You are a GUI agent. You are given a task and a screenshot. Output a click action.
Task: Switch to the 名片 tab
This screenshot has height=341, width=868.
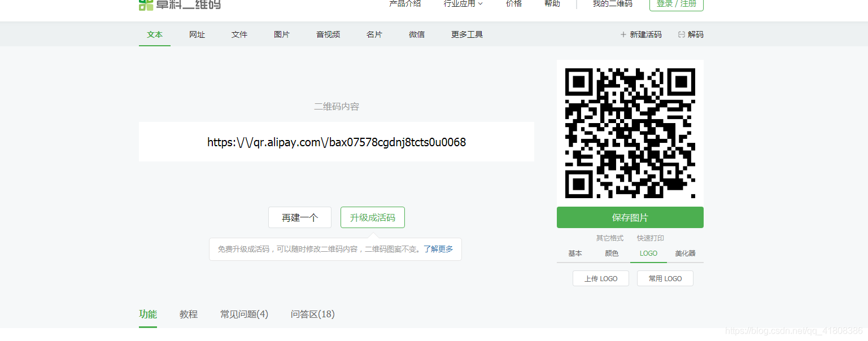[374, 34]
